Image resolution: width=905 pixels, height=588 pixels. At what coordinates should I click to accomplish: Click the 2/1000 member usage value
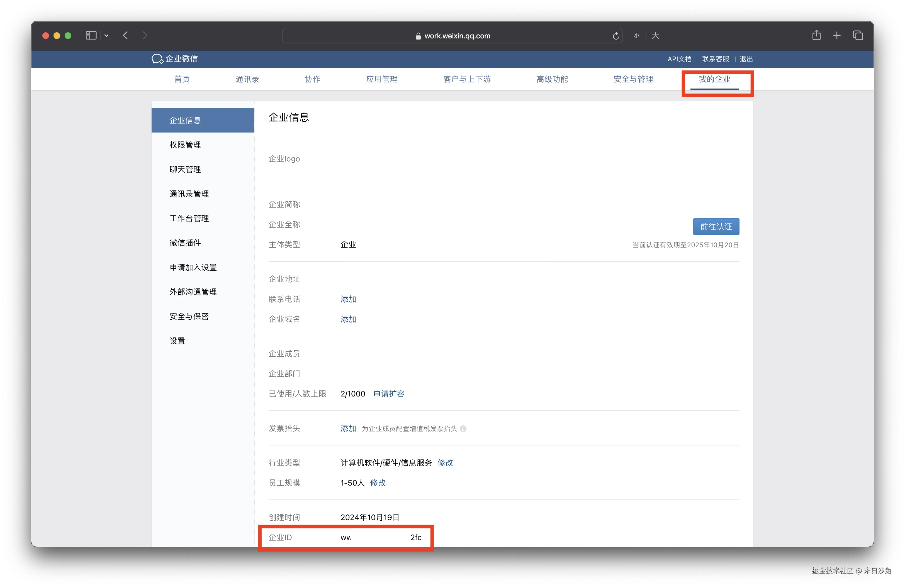tap(353, 394)
